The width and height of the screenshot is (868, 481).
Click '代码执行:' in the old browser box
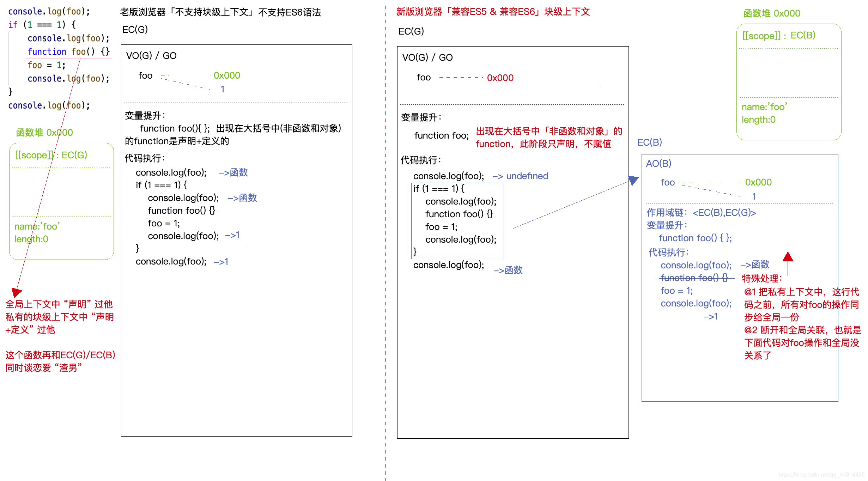[x=145, y=158]
